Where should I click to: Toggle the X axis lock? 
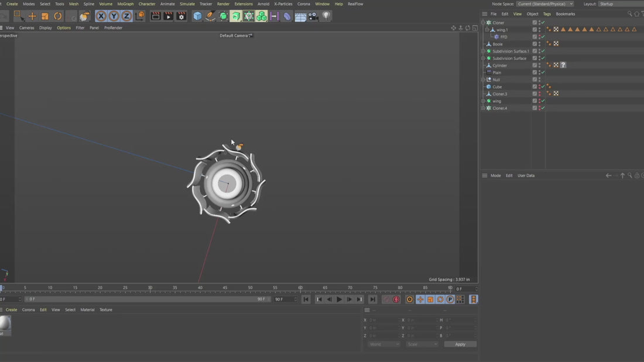101,16
